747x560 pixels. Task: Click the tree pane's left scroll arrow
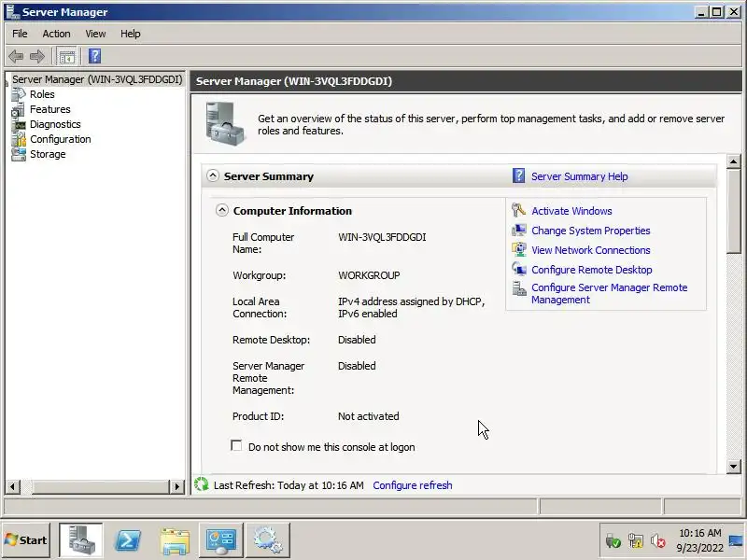(x=12, y=486)
